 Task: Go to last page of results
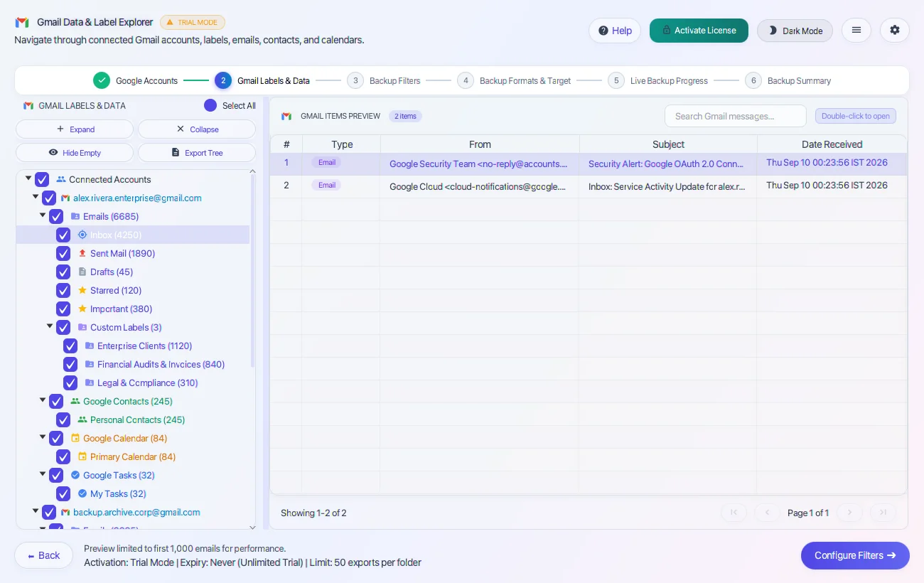883,512
